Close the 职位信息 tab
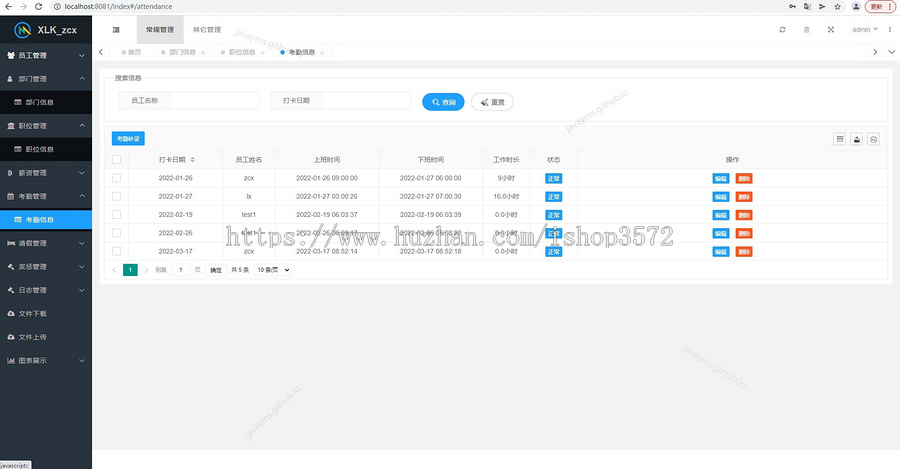 click(x=263, y=53)
